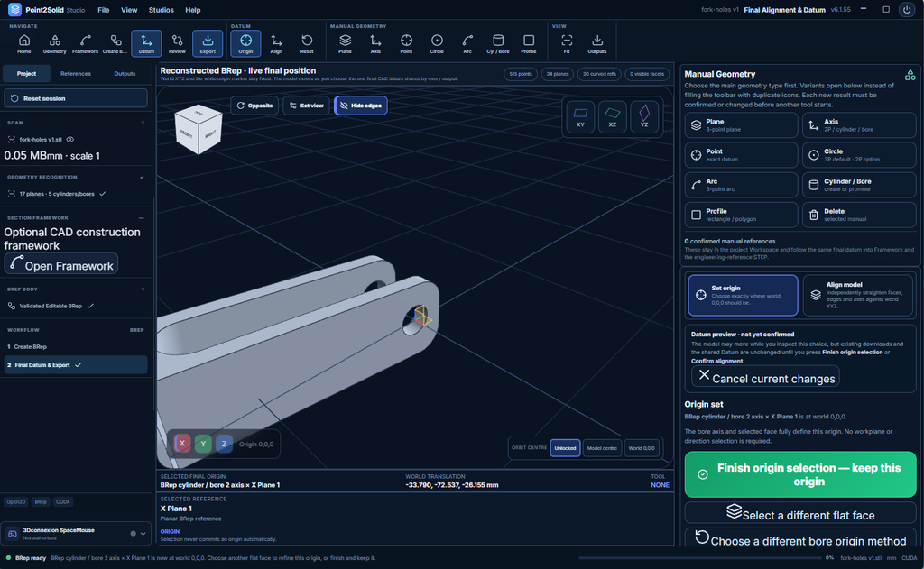This screenshot has width=924, height=569.
Task: Click the green Y axis swatch
Action: click(x=203, y=444)
